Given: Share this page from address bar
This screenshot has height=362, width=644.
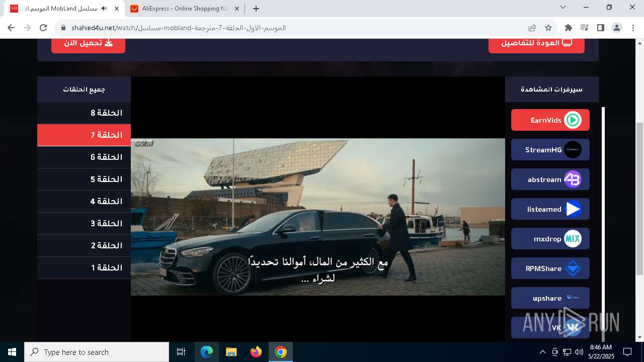Looking at the screenshot, I should click(532, 28).
